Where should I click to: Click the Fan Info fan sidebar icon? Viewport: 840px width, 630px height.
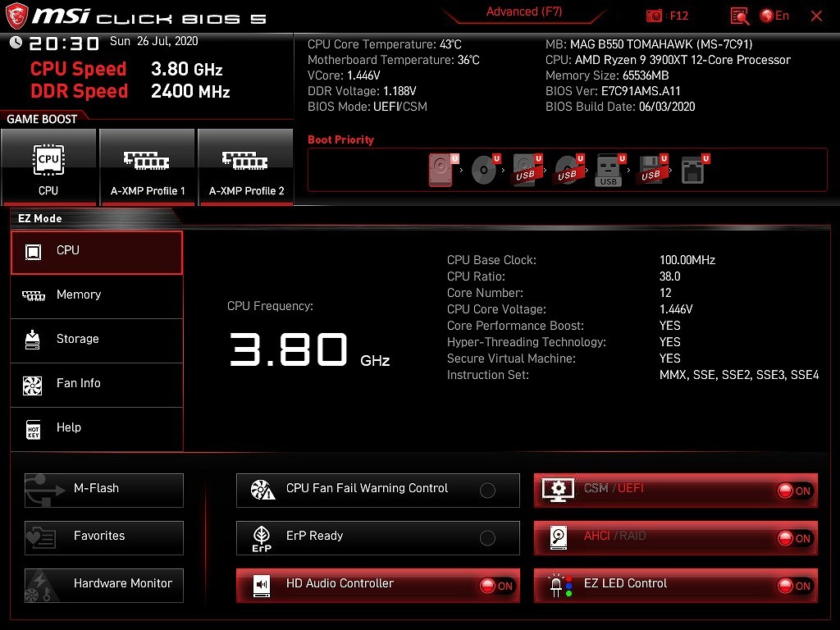pyautogui.click(x=33, y=386)
